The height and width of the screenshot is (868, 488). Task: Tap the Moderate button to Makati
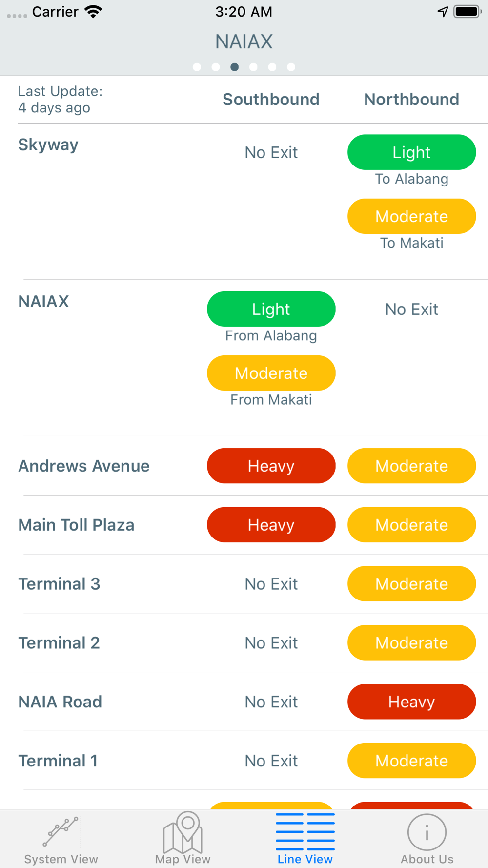click(x=411, y=216)
